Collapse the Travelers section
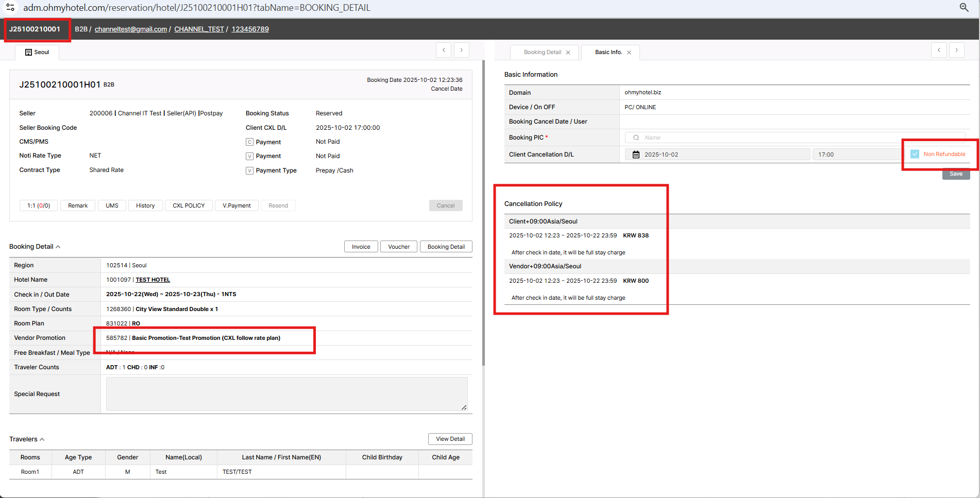The width and height of the screenshot is (980, 498). pos(42,439)
